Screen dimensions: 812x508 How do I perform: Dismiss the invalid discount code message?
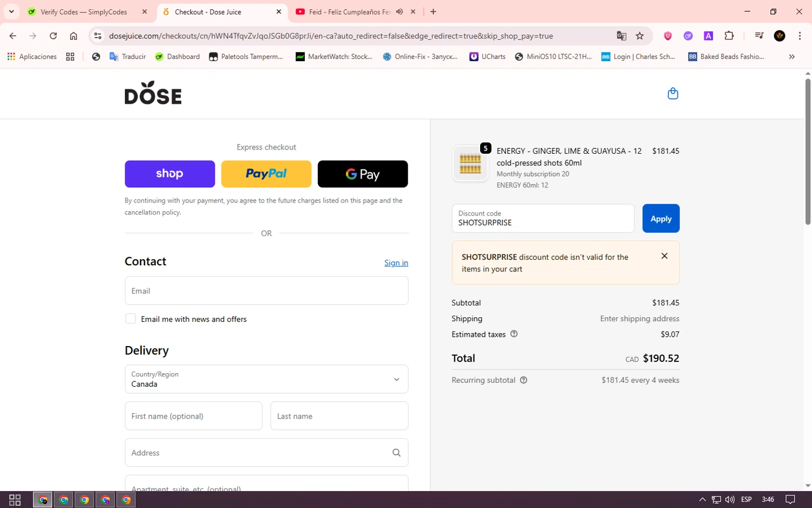(664, 256)
